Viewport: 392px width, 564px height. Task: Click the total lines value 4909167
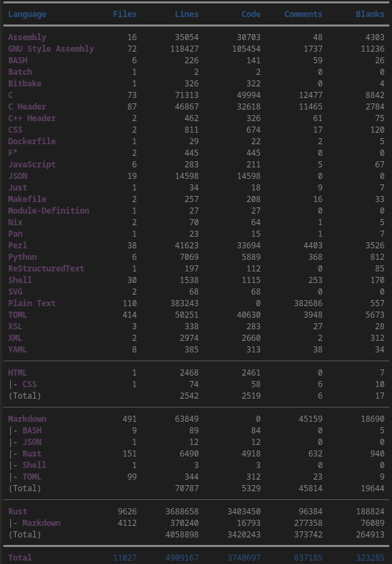pyautogui.click(x=182, y=557)
